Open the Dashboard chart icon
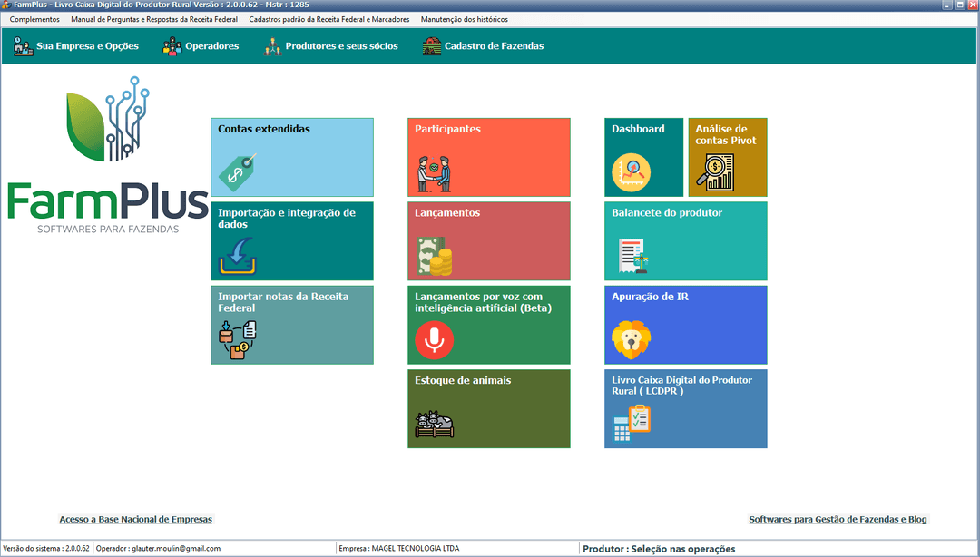 631,171
